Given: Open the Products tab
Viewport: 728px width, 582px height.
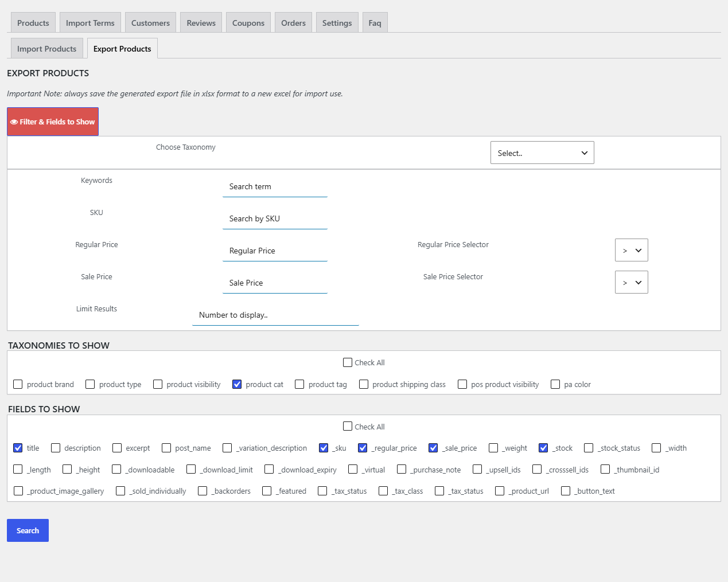Looking at the screenshot, I should (x=33, y=23).
